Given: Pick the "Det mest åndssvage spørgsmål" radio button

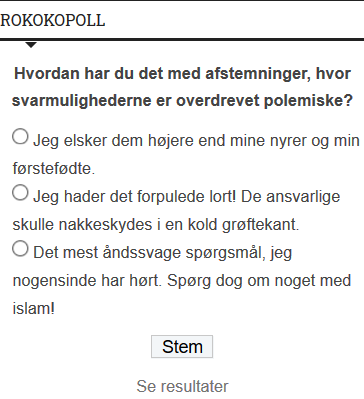Looking at the screenshot, I should click(x=20, y=249).
